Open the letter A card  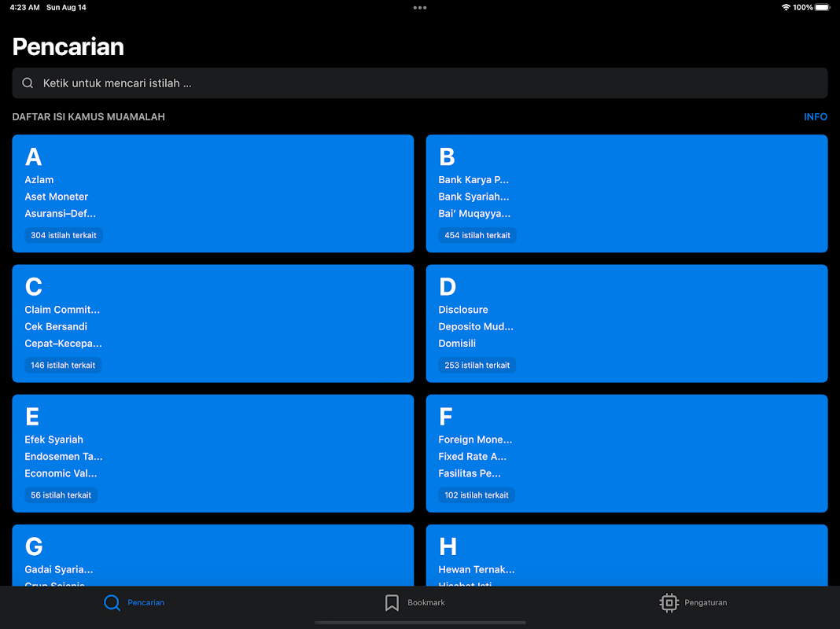[212, 193]
